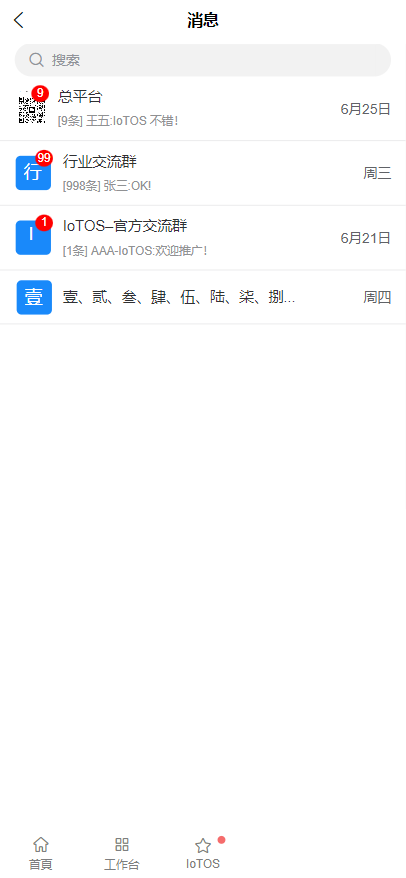The width and height of the screenshot is (406, 878).
Task: Open the 壹、貳、叁 conversation
Action: (203, 297)
